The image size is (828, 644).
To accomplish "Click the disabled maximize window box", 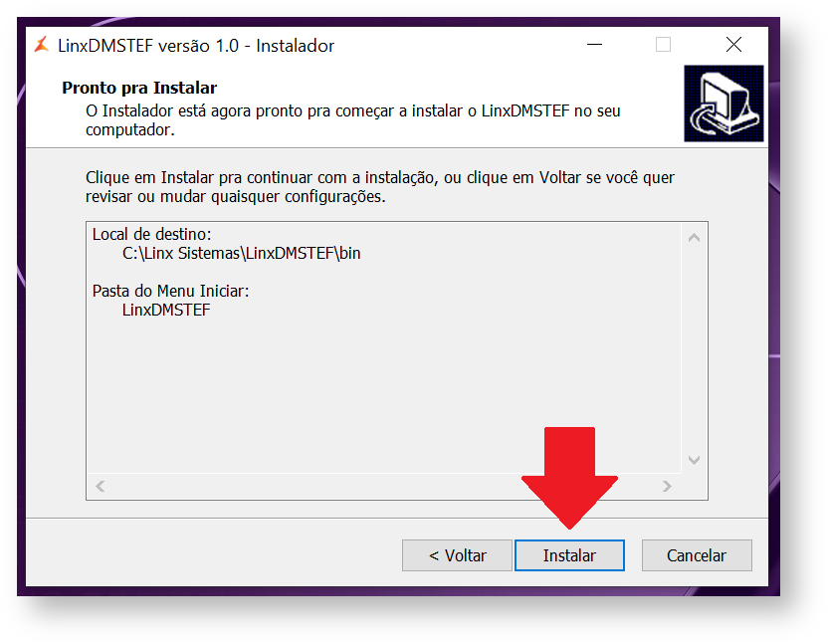I will [x=663, y=45].
